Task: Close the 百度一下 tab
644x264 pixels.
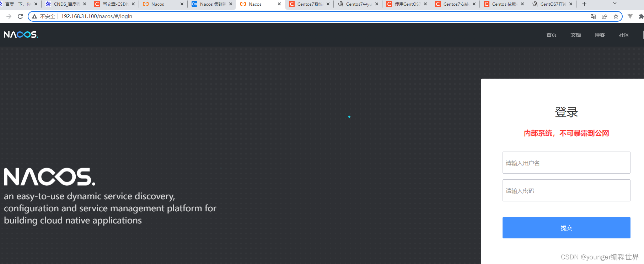Action: (x=36, y=4)
